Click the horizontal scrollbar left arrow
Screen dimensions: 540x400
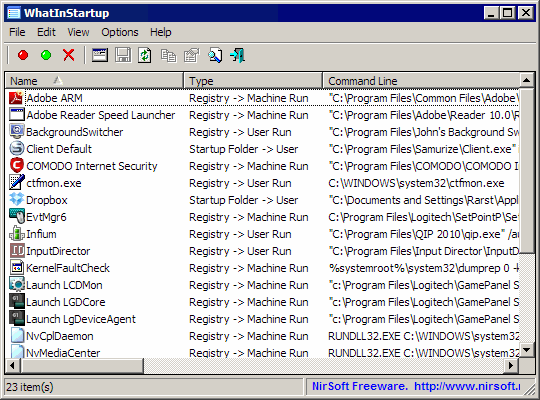click(13, 365)
